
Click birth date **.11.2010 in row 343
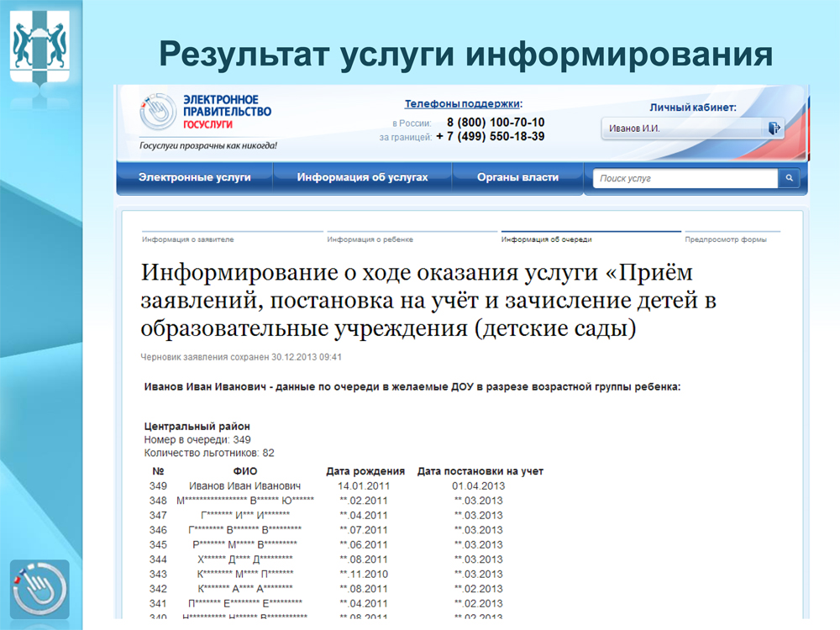coord(364,575)
